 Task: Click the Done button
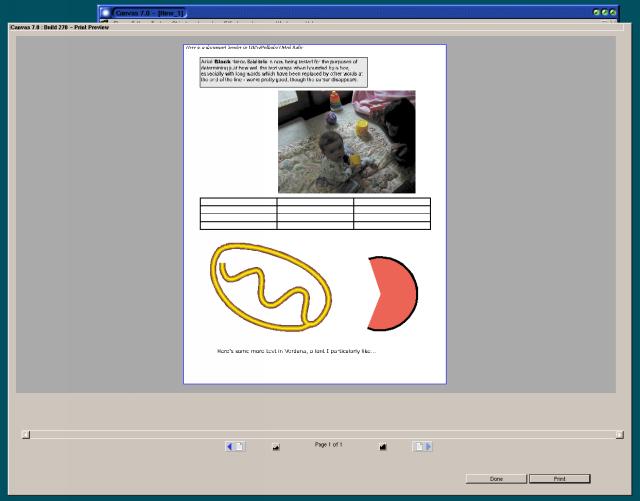tap(496, 479)
